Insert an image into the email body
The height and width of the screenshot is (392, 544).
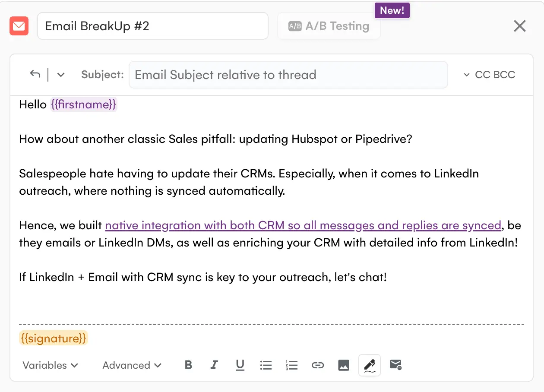[x=344, y=365]
